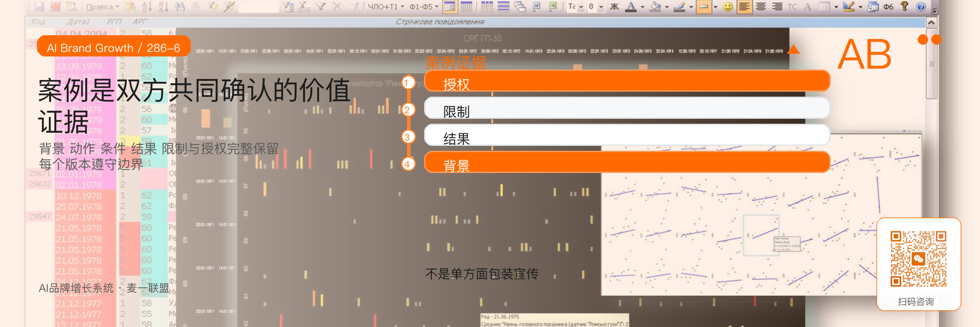Expand the font size 8 dropdown

(x=601, y=7)
